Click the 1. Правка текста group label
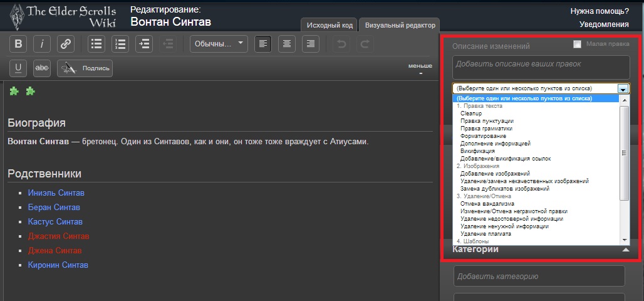644x301 pixels. (479, 106)
